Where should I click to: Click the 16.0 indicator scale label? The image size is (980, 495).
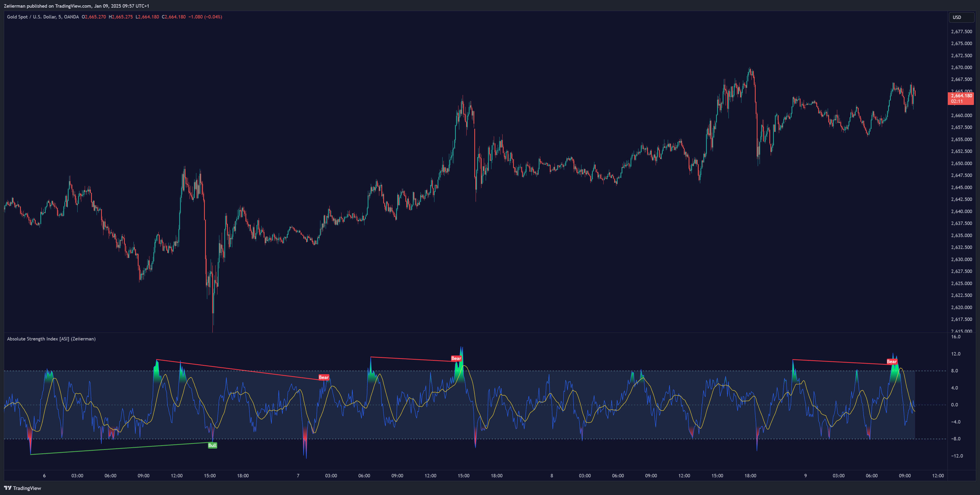click(956, 337)
